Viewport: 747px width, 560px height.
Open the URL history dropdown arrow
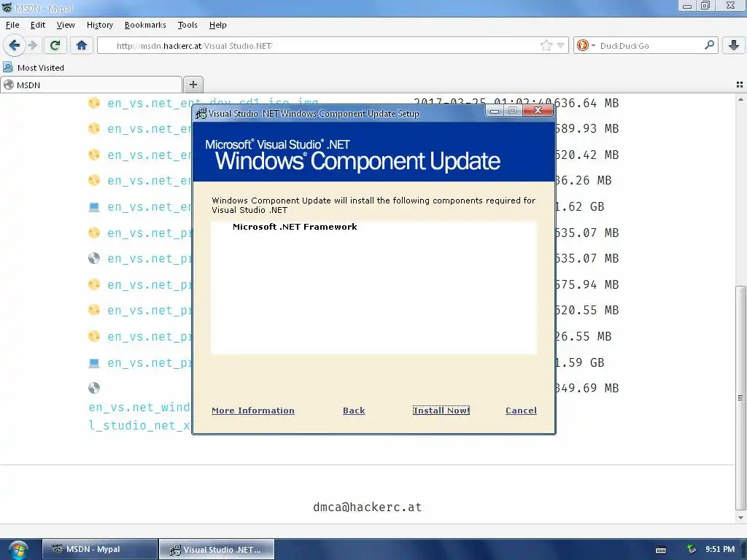coord(561,46)
